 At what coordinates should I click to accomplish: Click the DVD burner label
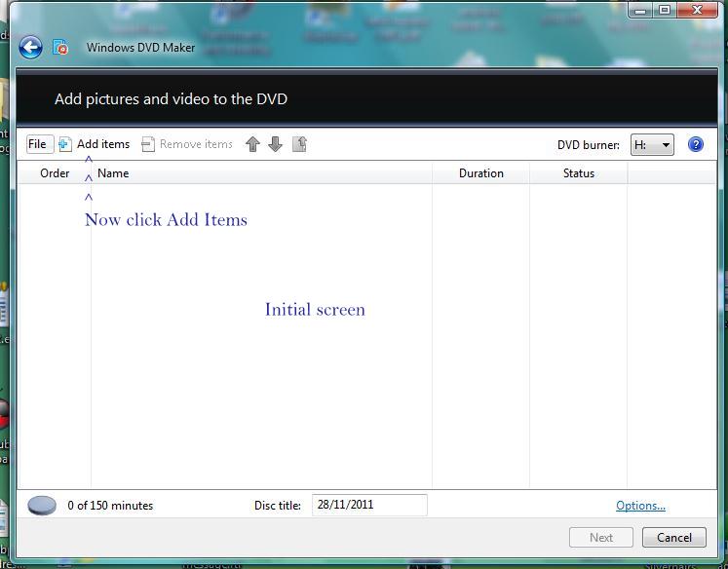tap(589, 145)
